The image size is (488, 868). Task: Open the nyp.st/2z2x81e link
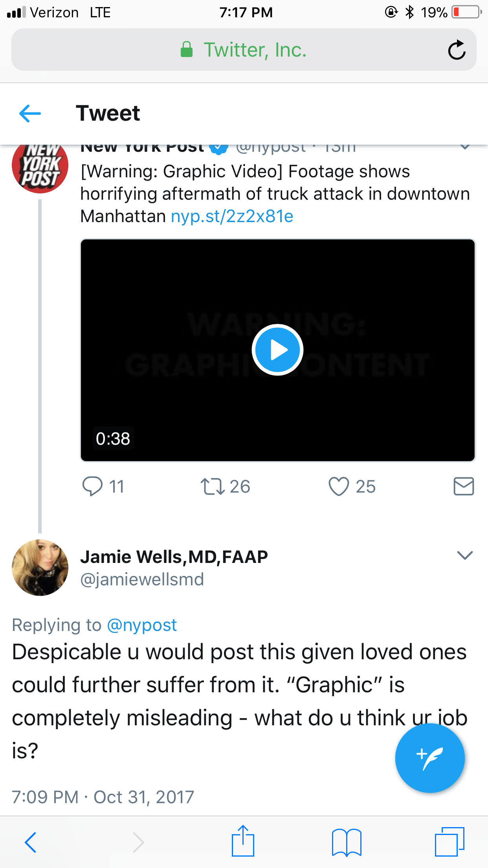232,216
